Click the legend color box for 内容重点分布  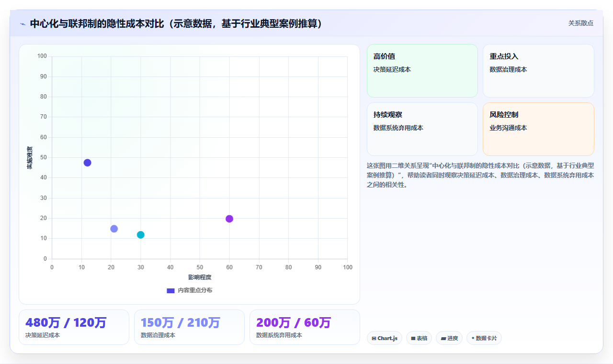coord(170,290)
